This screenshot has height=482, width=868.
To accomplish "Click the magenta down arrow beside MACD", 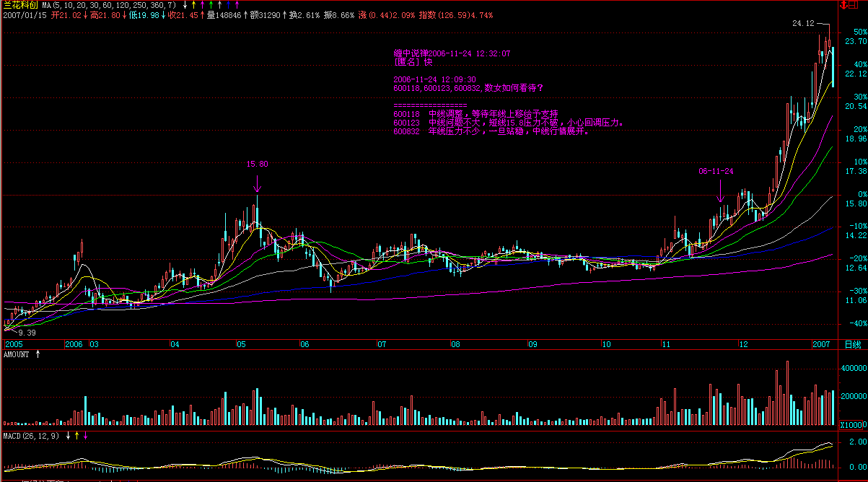I will pos(86,435).
